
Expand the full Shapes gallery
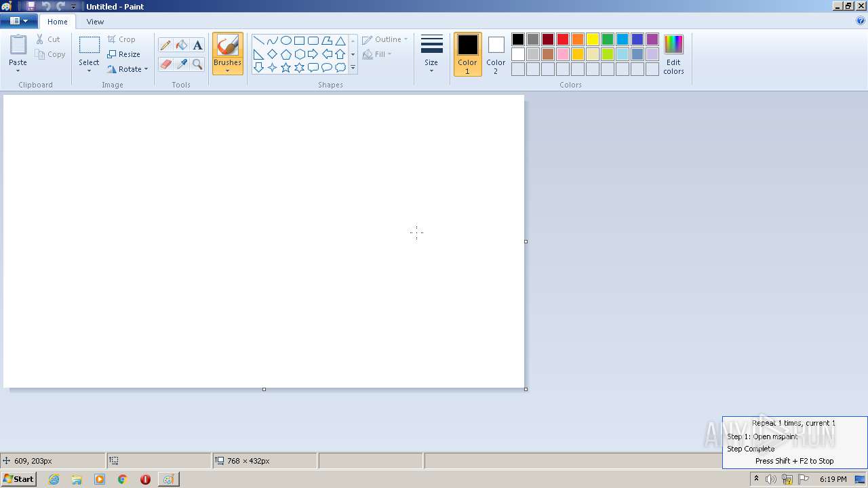pyautogui.click(x=353, y=68)
